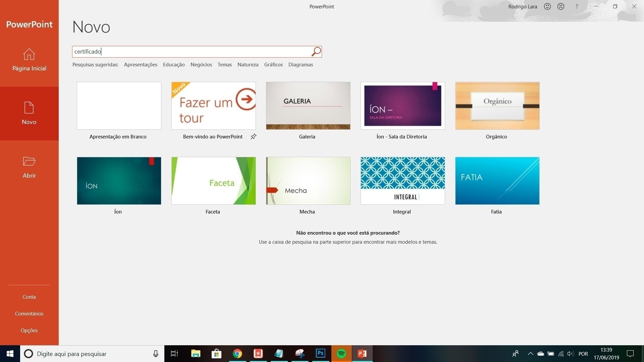The image size is (644, 362).
Task: Open the Conta account page
Action: (x=29, y=297)
